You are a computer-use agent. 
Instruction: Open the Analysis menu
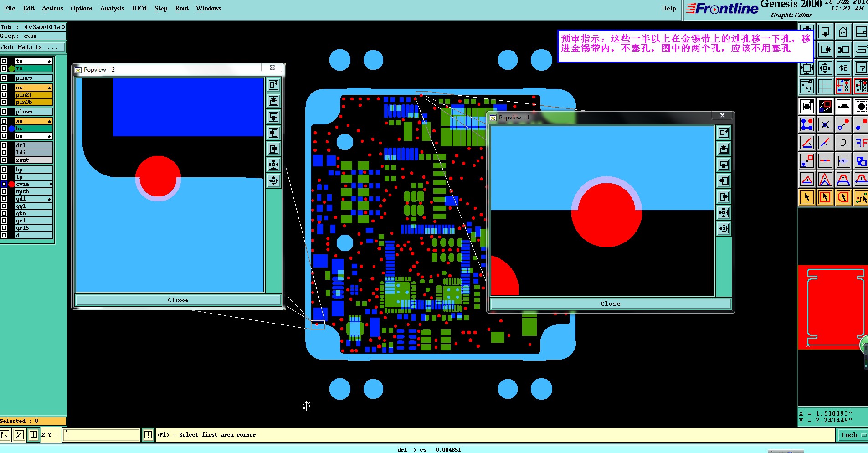tap(112, 8)
